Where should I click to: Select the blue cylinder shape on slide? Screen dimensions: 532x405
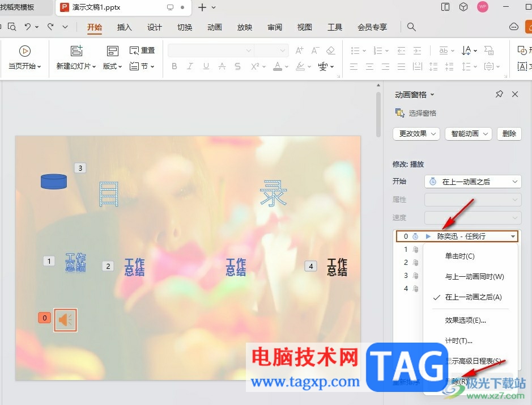(x=54, y=181)
